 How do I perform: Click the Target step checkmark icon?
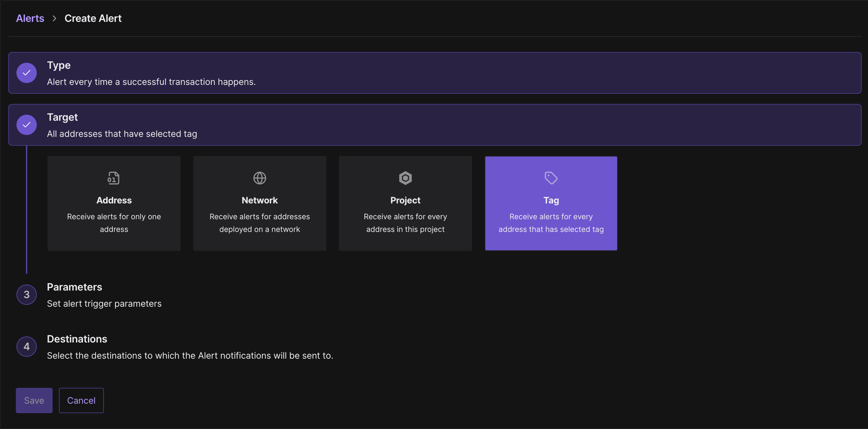(27, 125)
